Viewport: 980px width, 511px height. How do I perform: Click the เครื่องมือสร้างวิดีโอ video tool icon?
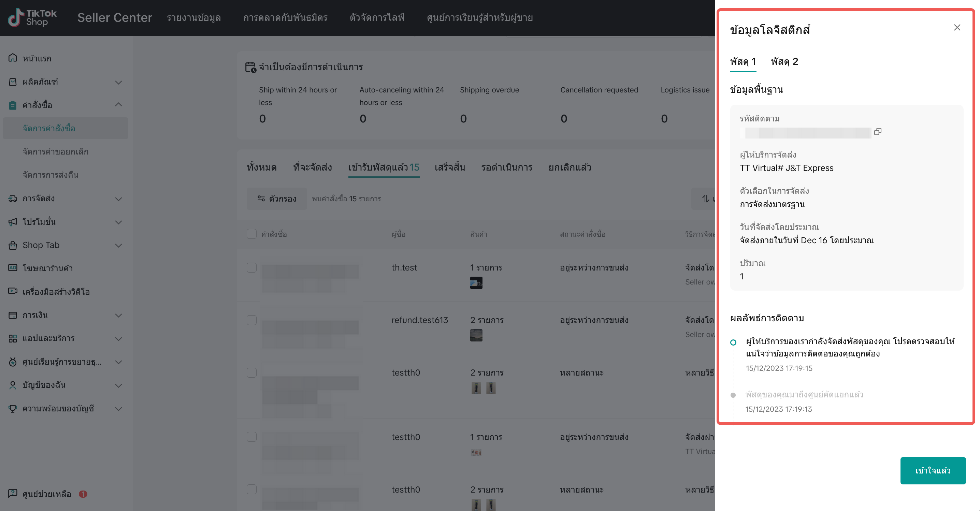[13, 291]
